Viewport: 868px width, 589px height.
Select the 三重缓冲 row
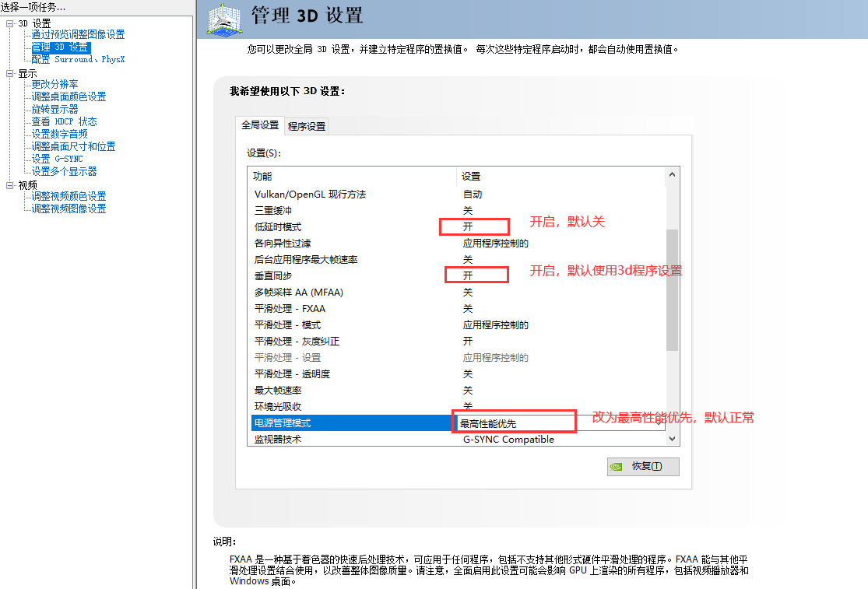(459, 211)
